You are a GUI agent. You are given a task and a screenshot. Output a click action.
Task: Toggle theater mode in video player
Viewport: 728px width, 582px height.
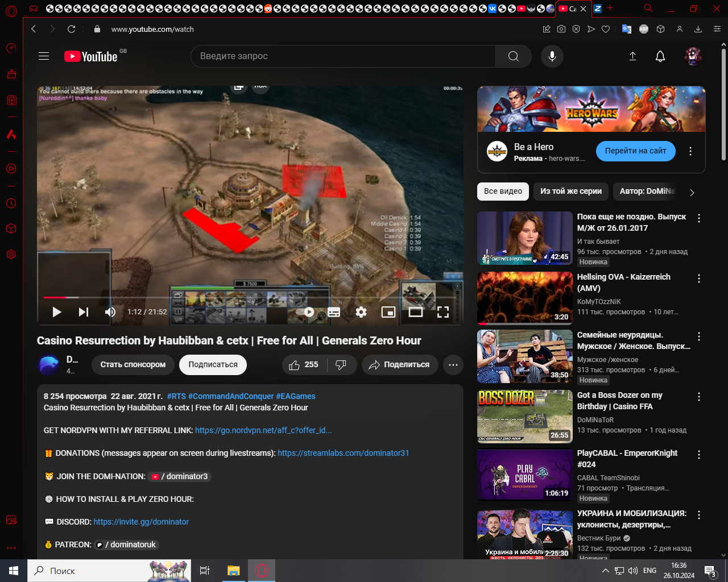[x=416, y=312]
